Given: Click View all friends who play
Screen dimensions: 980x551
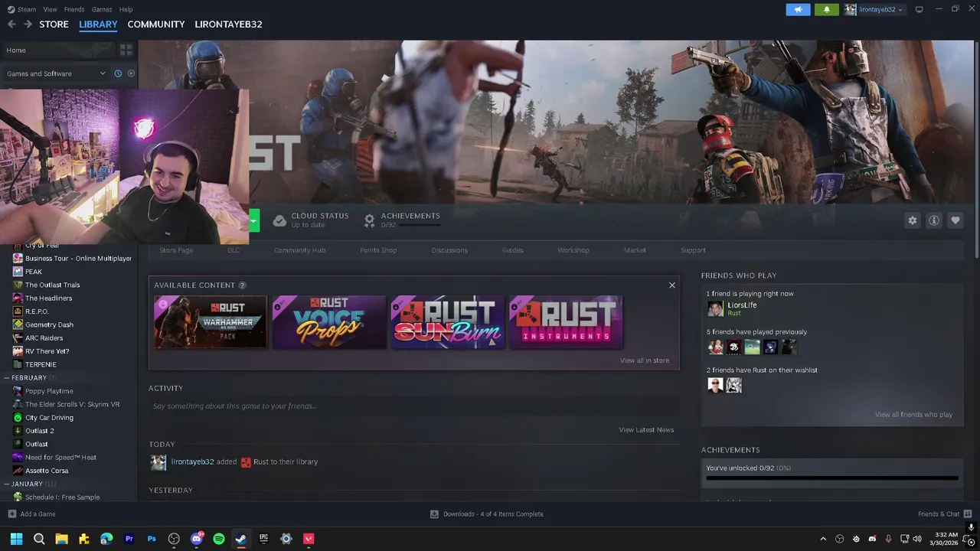Looking at the screenshot, I should 913,415.
